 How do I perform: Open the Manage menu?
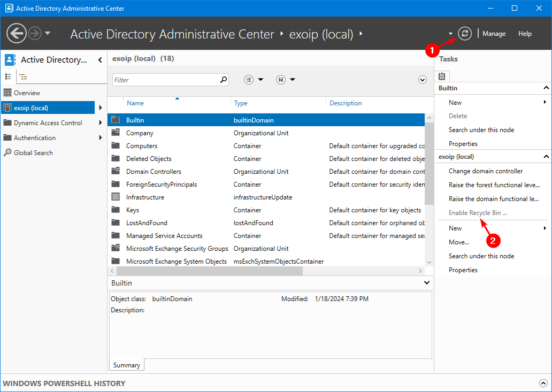494,34
